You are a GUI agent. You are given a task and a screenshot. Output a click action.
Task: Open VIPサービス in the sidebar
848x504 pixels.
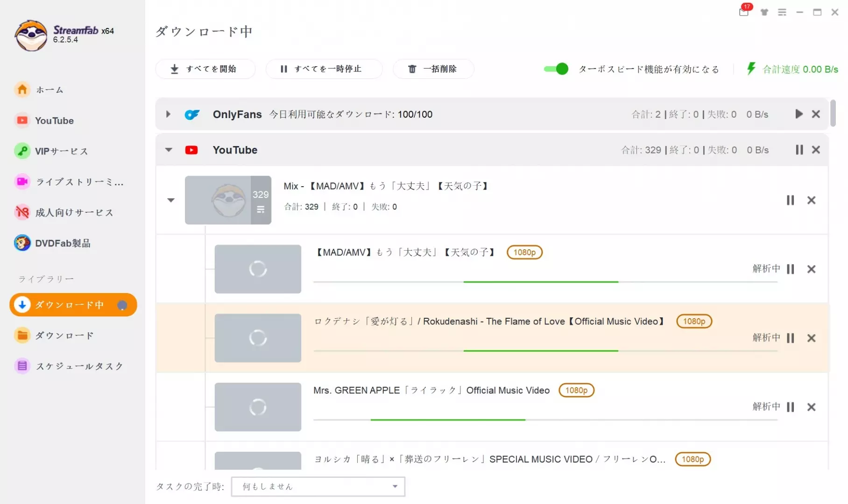point(51,151)
